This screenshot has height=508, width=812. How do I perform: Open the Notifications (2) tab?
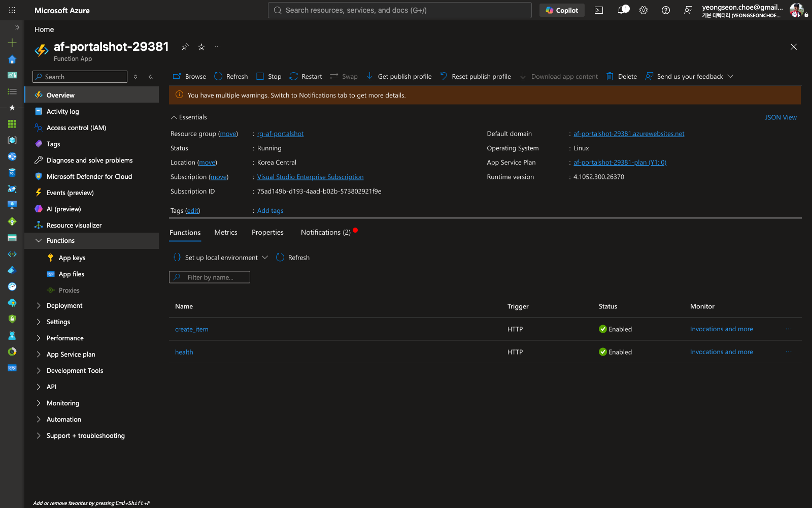click(x=326, y=232)
